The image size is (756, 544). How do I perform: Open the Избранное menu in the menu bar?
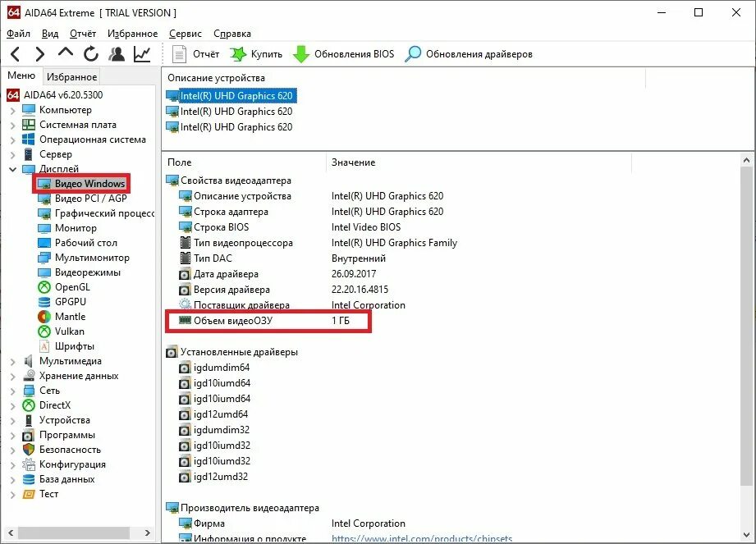click(x=133, y=34)
